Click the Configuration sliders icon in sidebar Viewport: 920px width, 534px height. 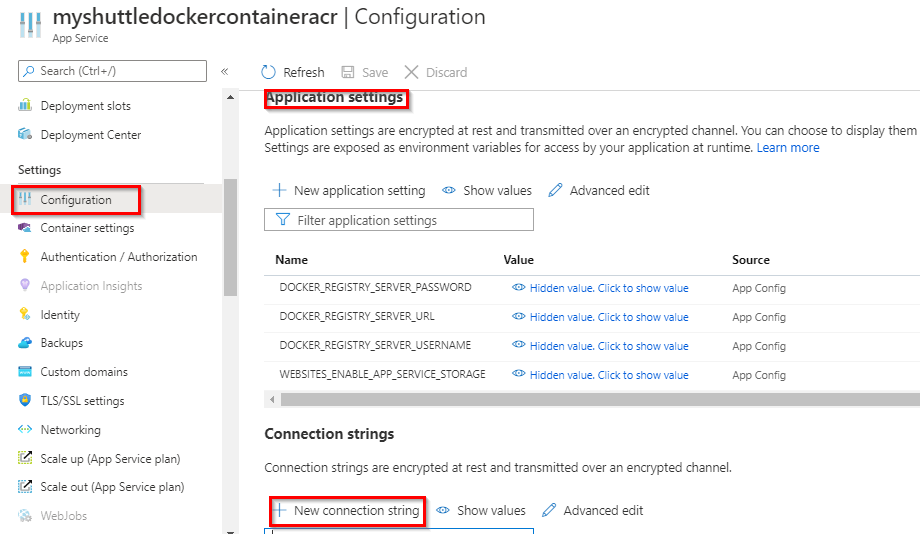(25, 199)
